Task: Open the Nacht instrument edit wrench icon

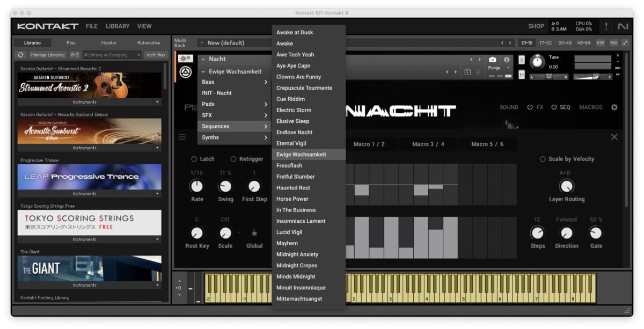Action: click(186, 59)
